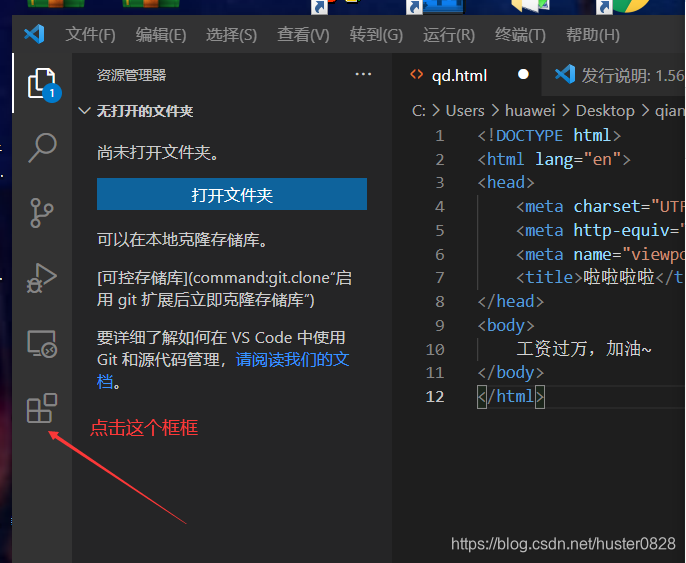Viewport: 686px width, 563px height.
Task: Click the VS Code logo in title bar
Action: click(35, 34)
